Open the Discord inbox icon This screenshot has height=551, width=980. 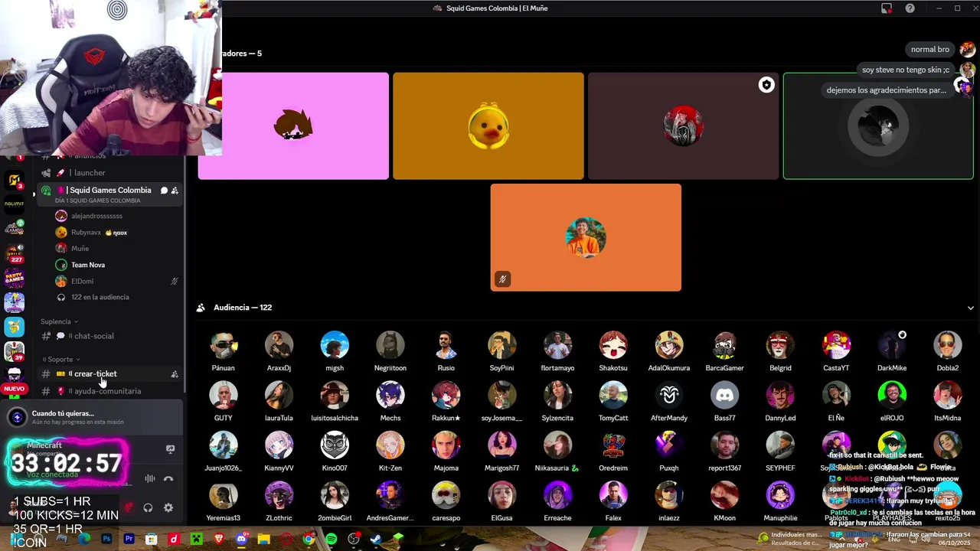coord(887,8)
